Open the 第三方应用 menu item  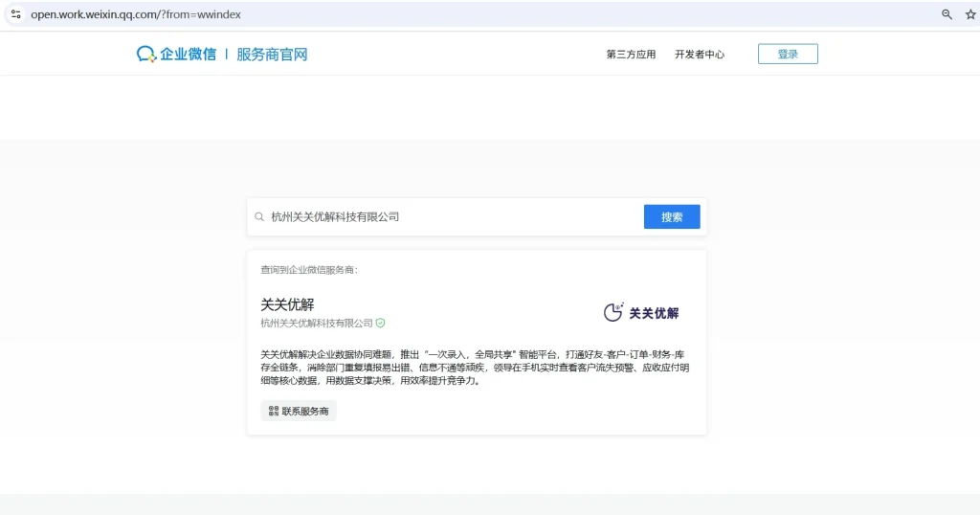point(631,55)
